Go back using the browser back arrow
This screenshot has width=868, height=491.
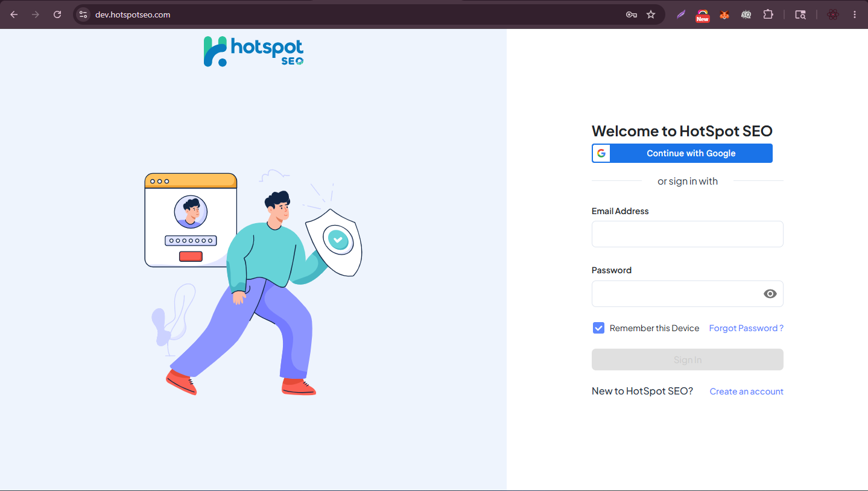(x=14, y=14)
